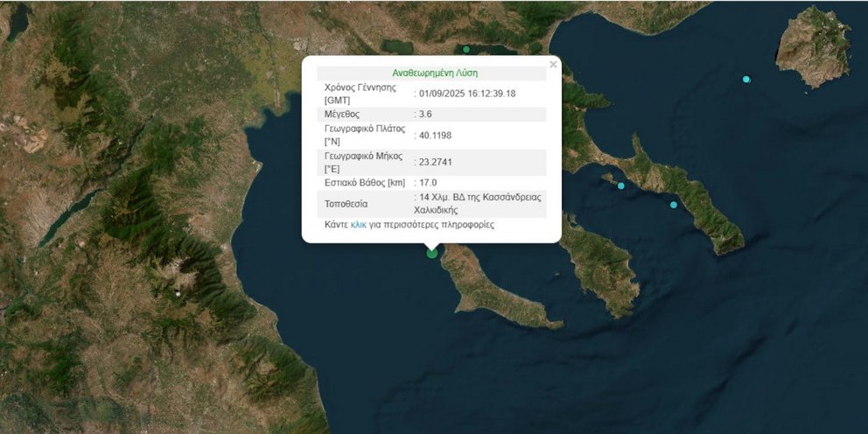The height and width of the screenshot is (434, 868).
Task: Close the earthquake info popup
Action: pyautogui.click(x=553, y=65)
